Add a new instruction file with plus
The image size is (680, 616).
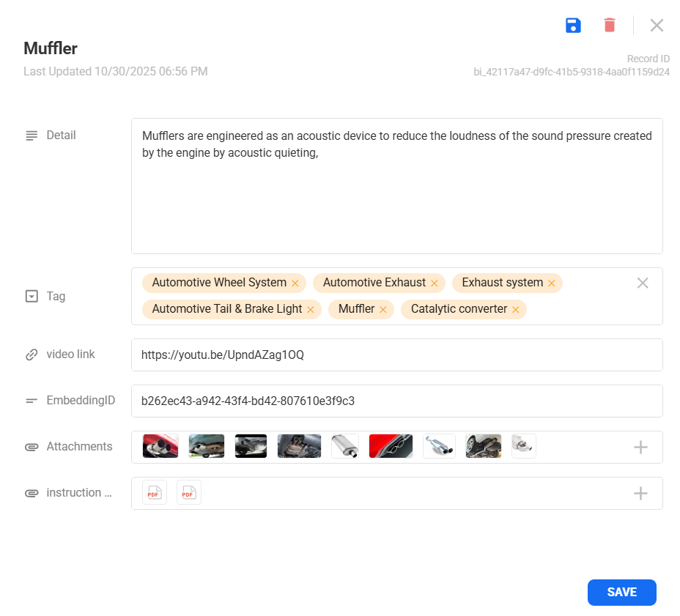pyautogui.click(x=640, y=494)
